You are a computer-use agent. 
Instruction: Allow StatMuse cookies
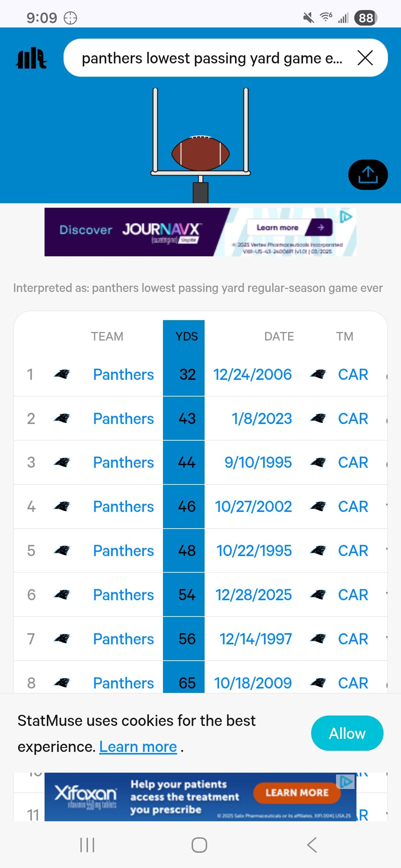tap(347, 733)
